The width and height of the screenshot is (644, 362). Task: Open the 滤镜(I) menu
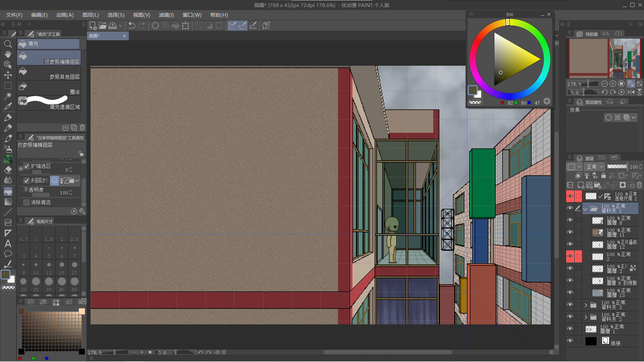click(166, 15)
